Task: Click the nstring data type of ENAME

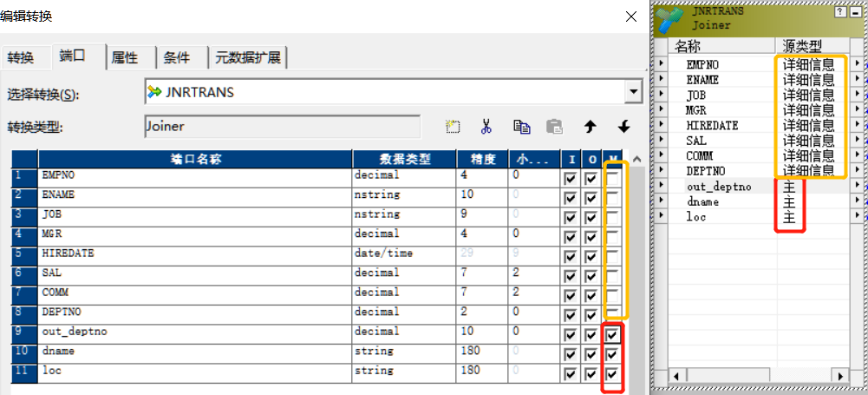Action: pyautogui.click(x=404, y=198)
